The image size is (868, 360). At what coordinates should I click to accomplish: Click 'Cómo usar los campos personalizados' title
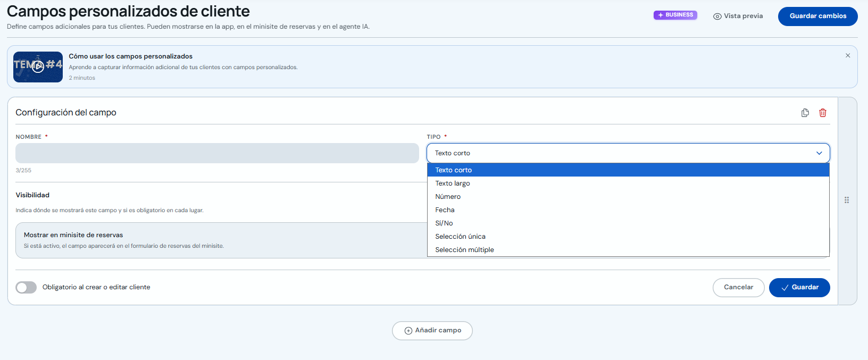pos(130,56)
